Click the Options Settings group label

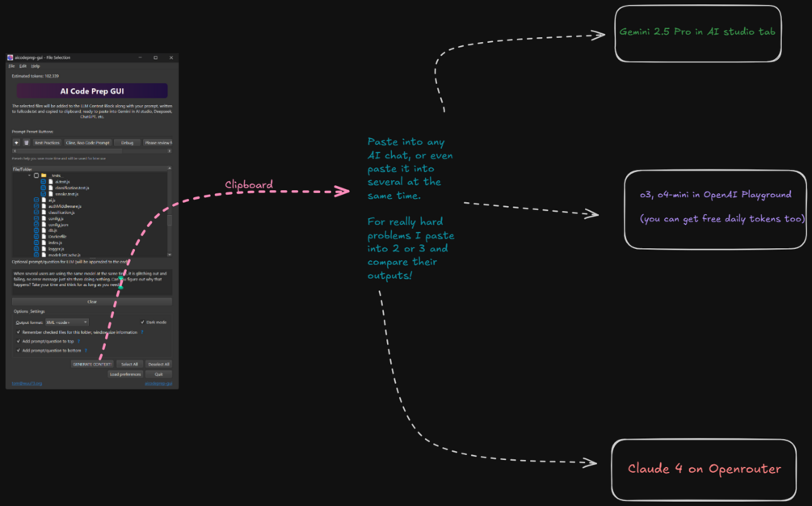pos(29,311)
